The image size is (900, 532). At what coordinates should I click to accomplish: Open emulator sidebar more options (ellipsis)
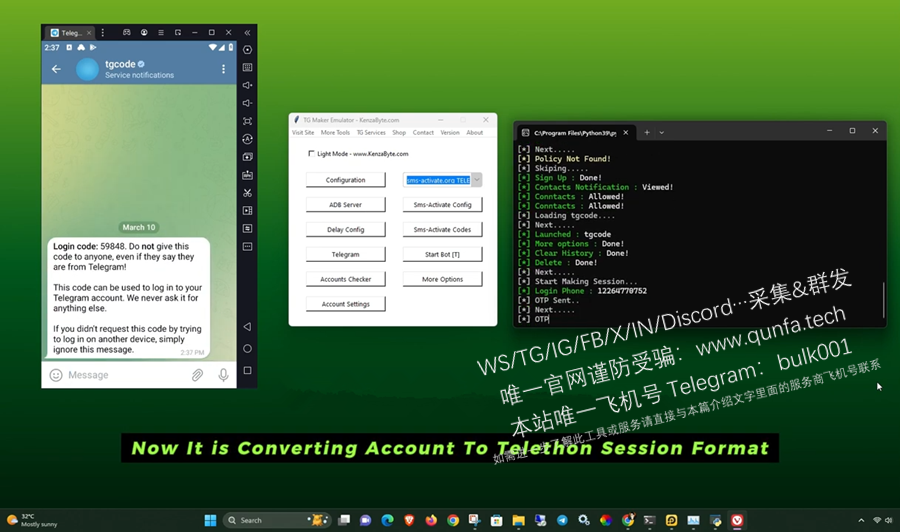click(247, 247)
